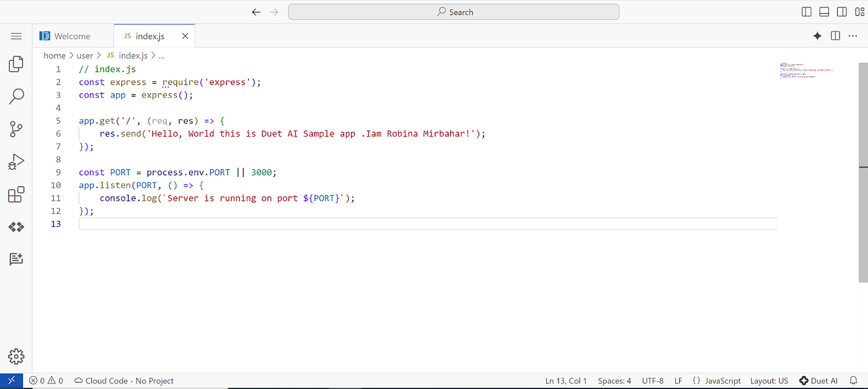Click console.log on line 11
Screen dimensions: 868x389
tap(128, 198)
